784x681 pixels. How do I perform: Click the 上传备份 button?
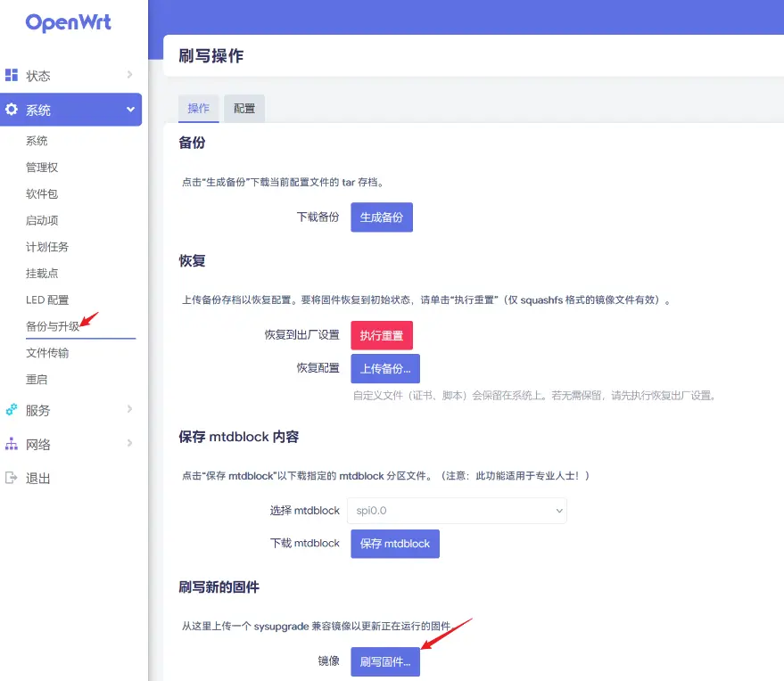click(384, 368)
